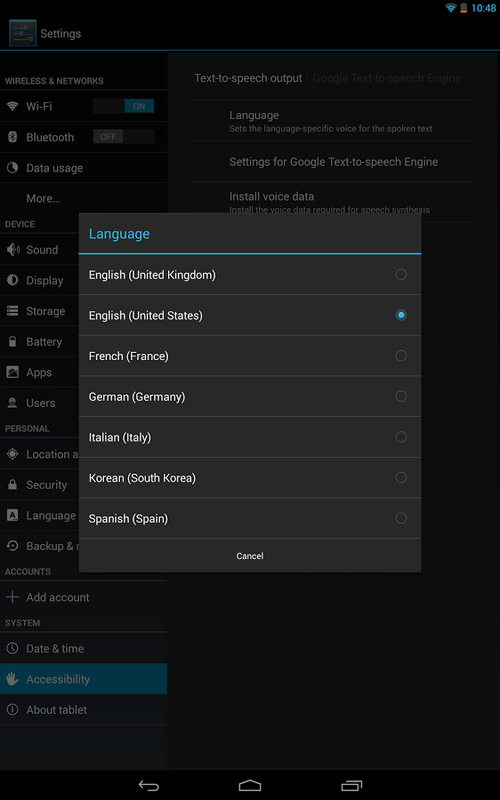Image resolution: width=500 pixels, height=800 pixels.
Task: Toggle the Bluetooth OFF switch
Action: click(123, 137)
